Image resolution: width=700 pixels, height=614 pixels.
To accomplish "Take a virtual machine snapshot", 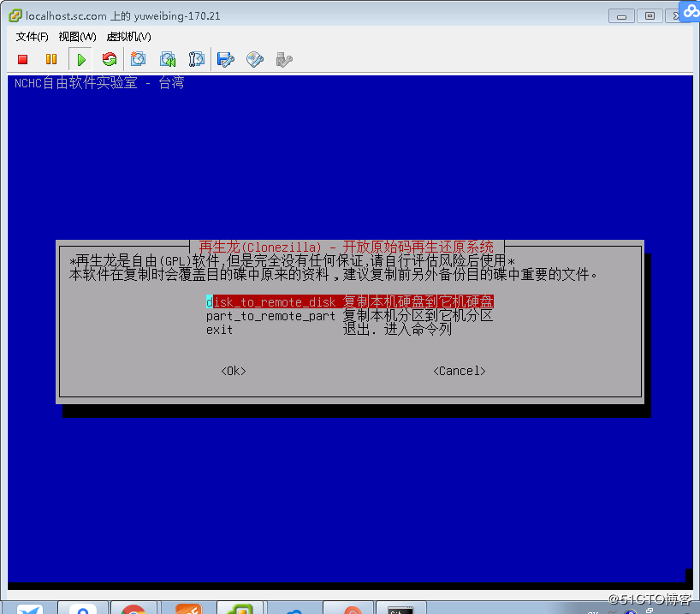I will click(x=138, y=59).
